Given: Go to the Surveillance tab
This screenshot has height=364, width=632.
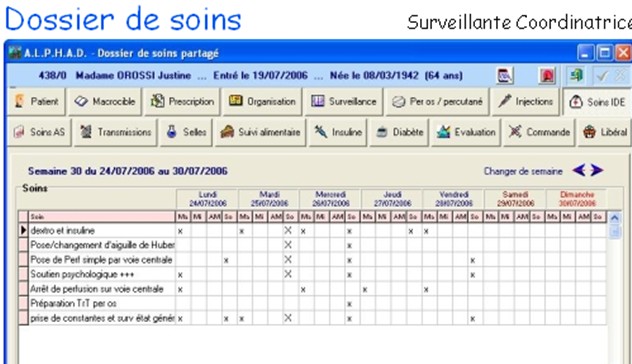Looking at the screenshot, I should 344,102.
